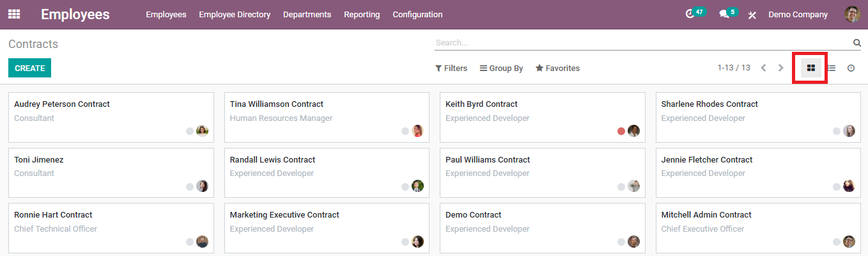Click the debug tools wrench icon
Screen dimensions: 868x256
pos(752,15)
